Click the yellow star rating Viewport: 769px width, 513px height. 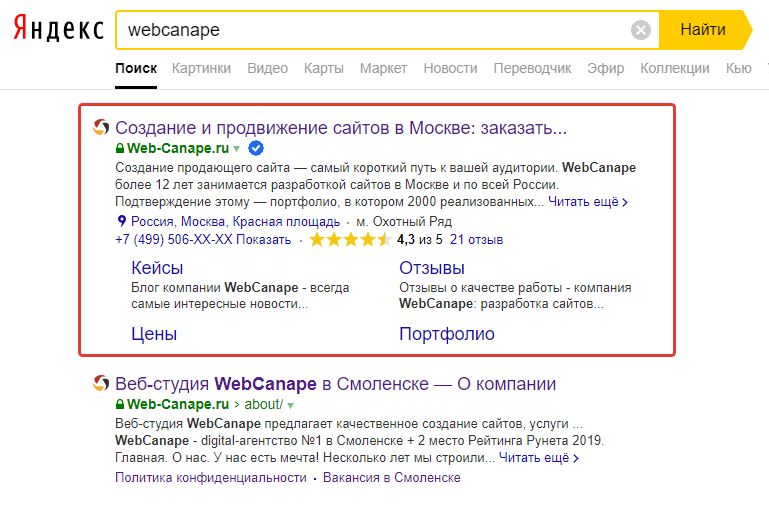[349, 240]
